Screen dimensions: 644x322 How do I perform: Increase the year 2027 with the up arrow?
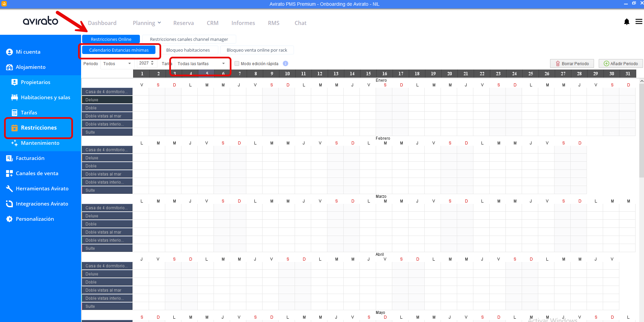click(152, 62)
